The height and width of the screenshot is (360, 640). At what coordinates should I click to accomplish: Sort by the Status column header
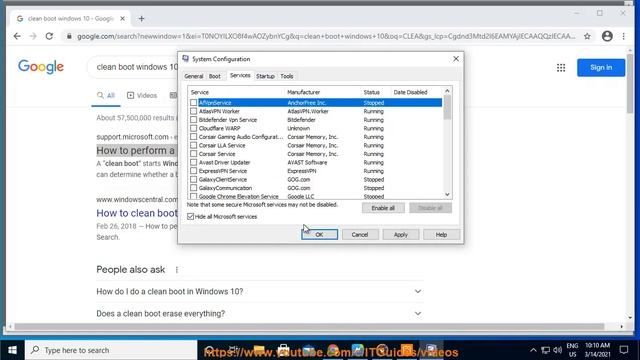[376, 92]
